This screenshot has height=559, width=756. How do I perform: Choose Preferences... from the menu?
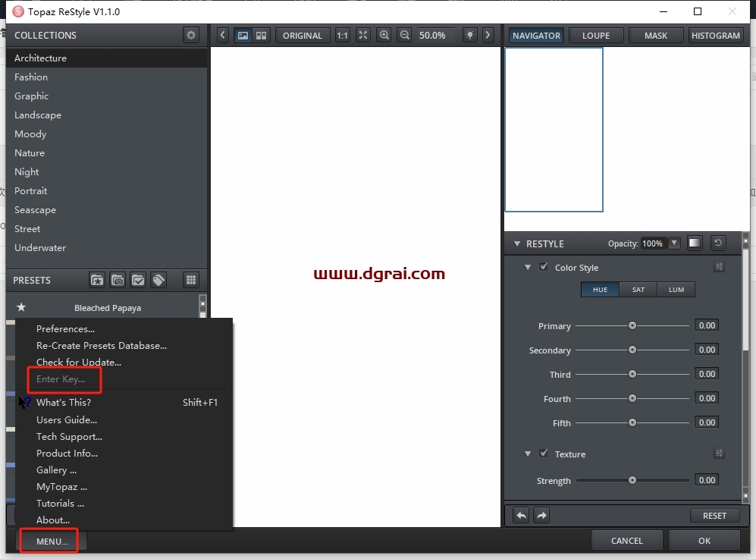[65, 329]
